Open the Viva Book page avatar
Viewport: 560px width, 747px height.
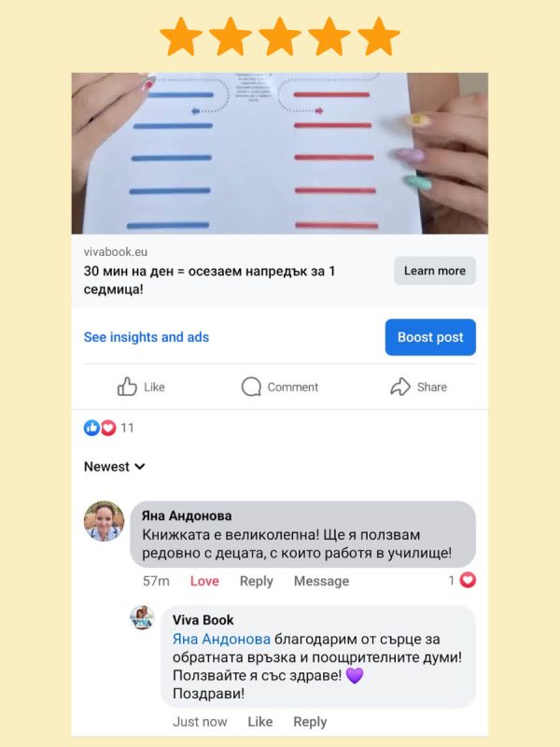pos(143,617)
